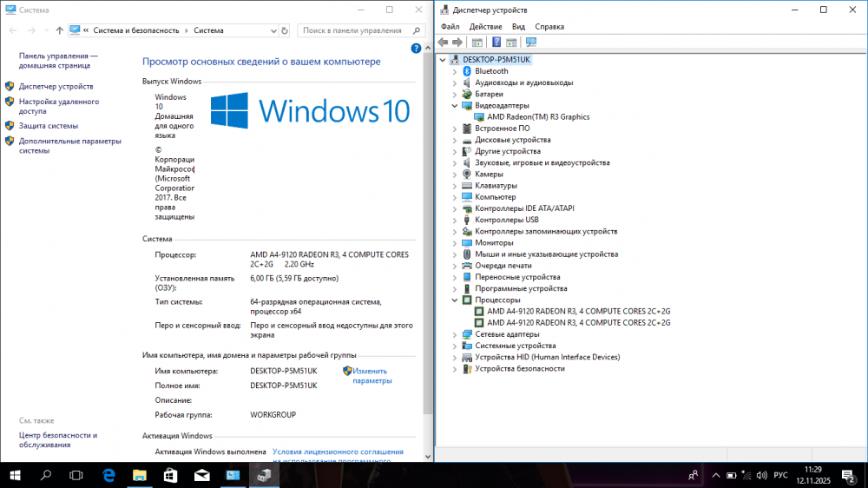Launch Microsoft Edge from taskbar

pos(108,475)
